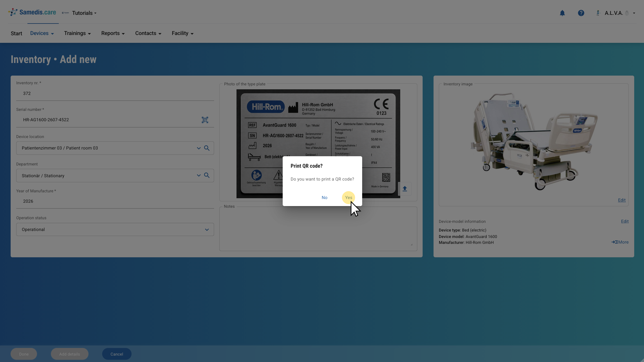Click the hospital bed inventory image
This screenshot has width=644, height=362.
533,141
